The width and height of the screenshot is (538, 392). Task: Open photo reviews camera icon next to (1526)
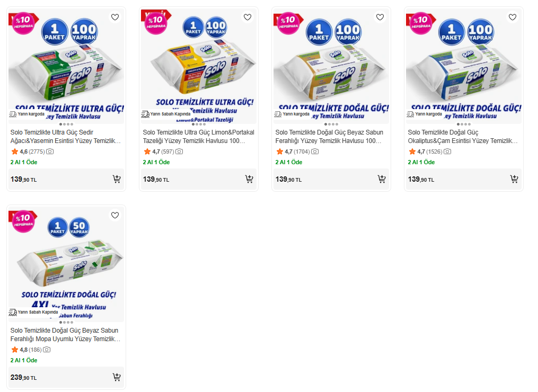[447, 152]
